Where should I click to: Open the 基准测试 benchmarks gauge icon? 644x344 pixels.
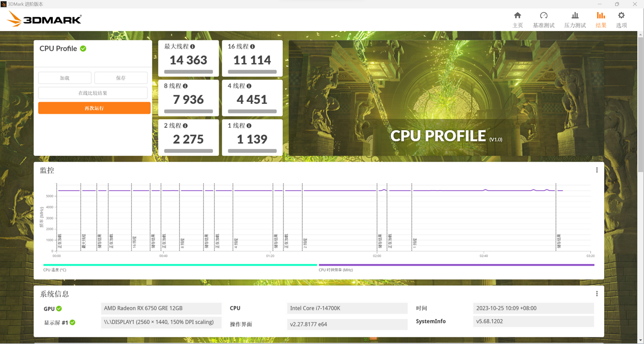543,16
